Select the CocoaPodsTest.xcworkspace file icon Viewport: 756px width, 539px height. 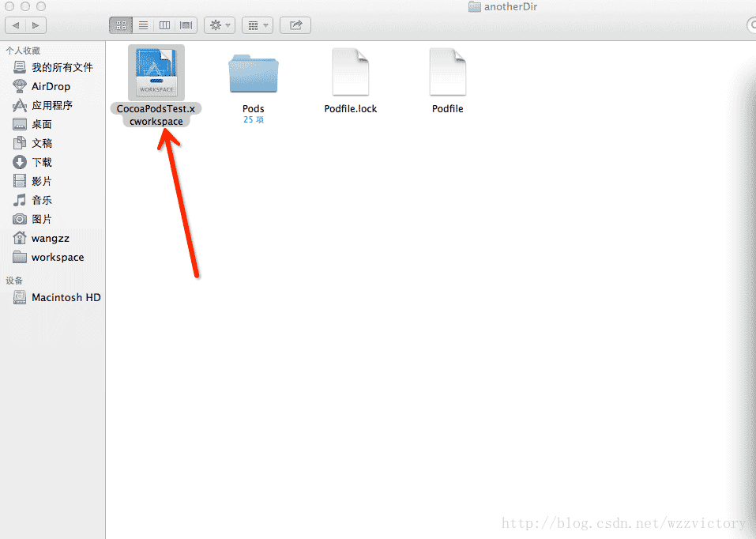pyautogui.click(x=156, y=73)
